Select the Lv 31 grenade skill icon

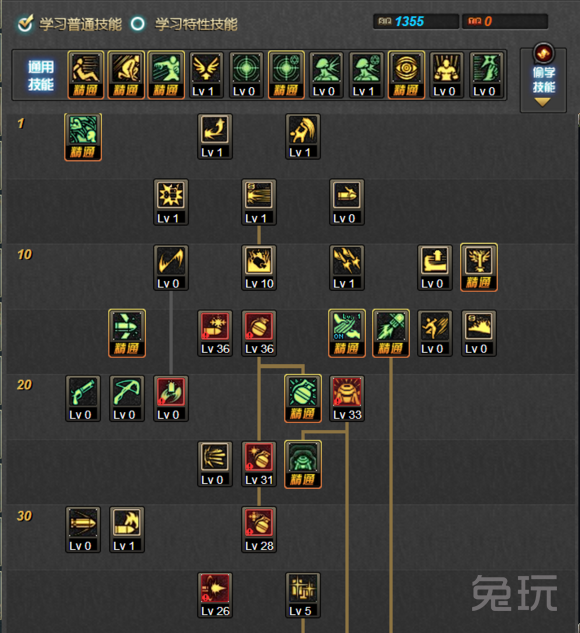pyautogui.click(x=259, y=464)
